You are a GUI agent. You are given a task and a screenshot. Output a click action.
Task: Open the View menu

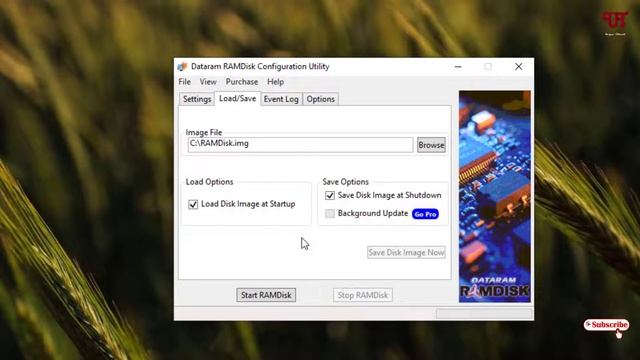tap(208, 82)
